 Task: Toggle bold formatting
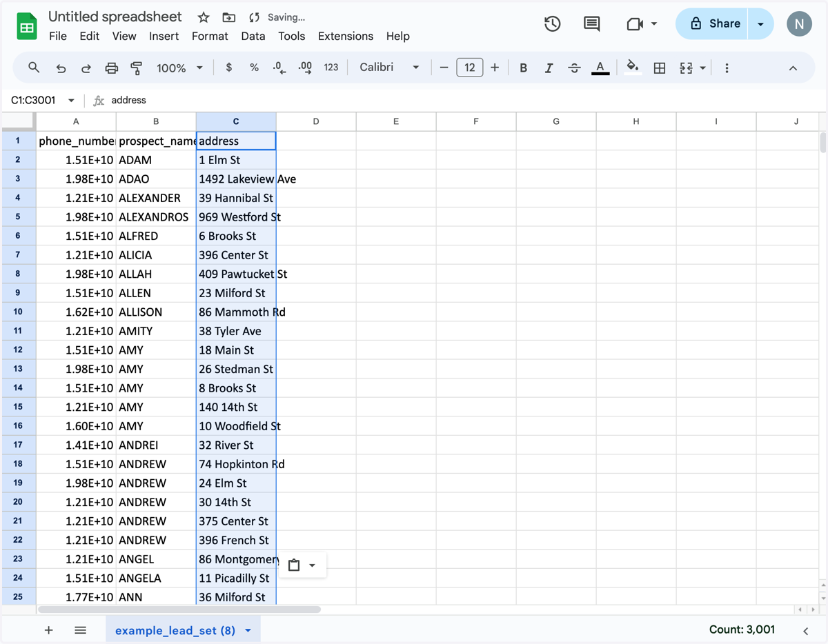click(x=524, y=68)
